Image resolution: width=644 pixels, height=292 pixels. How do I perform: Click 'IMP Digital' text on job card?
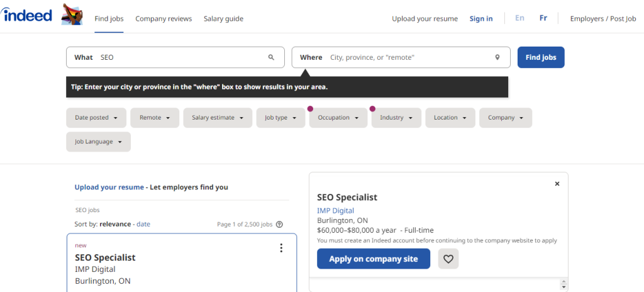pyautogui.click(x=96, y=269)
